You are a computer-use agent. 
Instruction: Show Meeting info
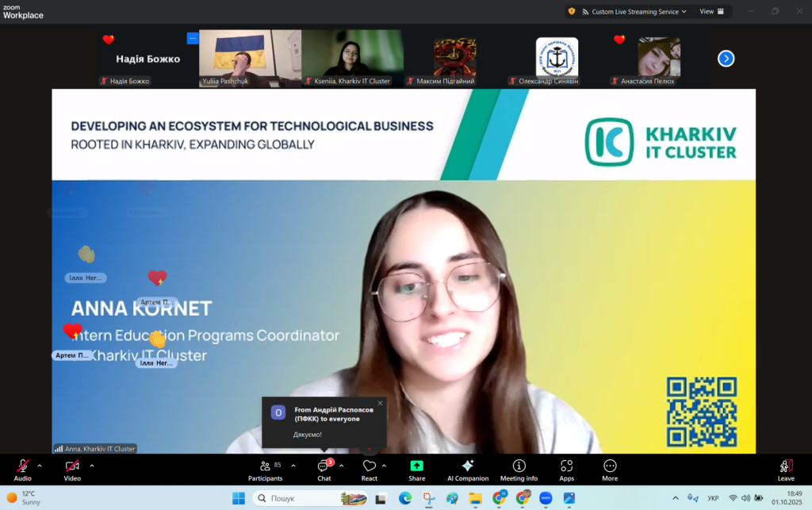(519, 466)
